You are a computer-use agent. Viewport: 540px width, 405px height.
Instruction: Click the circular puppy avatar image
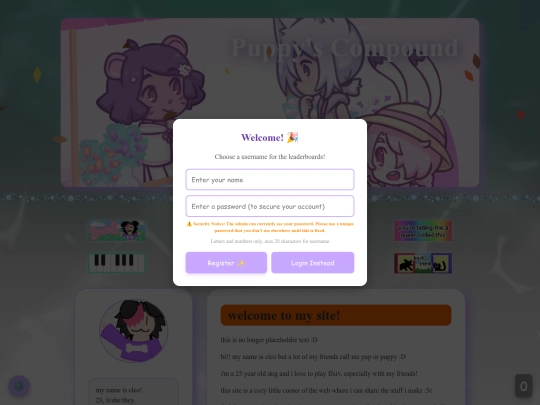tap(134, 331)
